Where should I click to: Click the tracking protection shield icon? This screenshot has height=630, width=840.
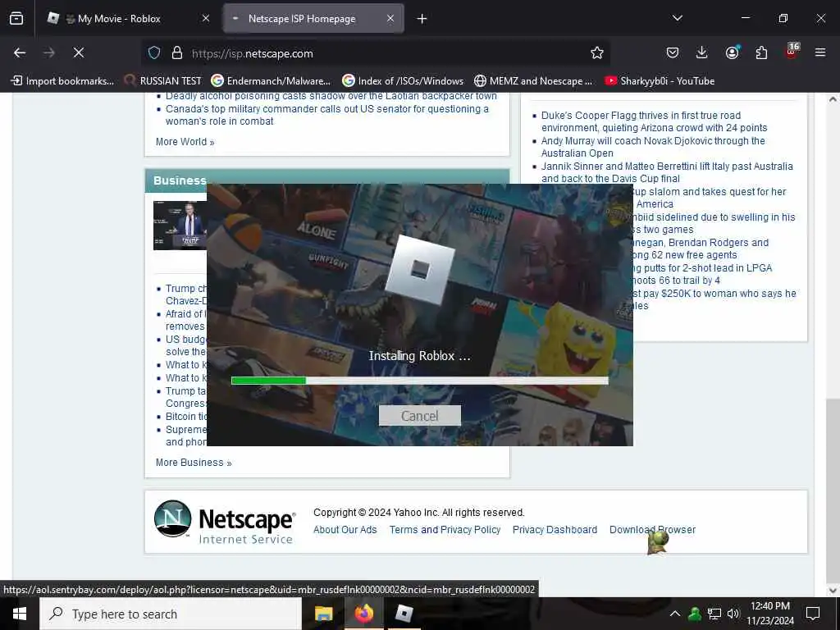(154, 52)
